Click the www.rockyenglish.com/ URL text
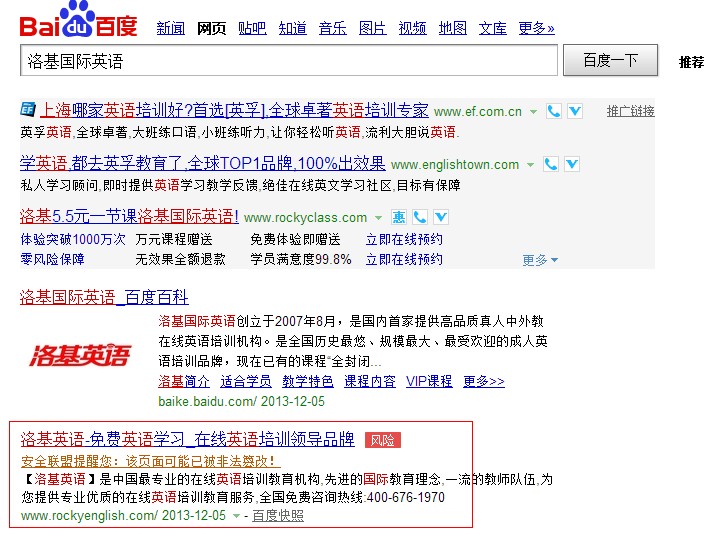Screen dimensions: 705x538 point(89,516)
